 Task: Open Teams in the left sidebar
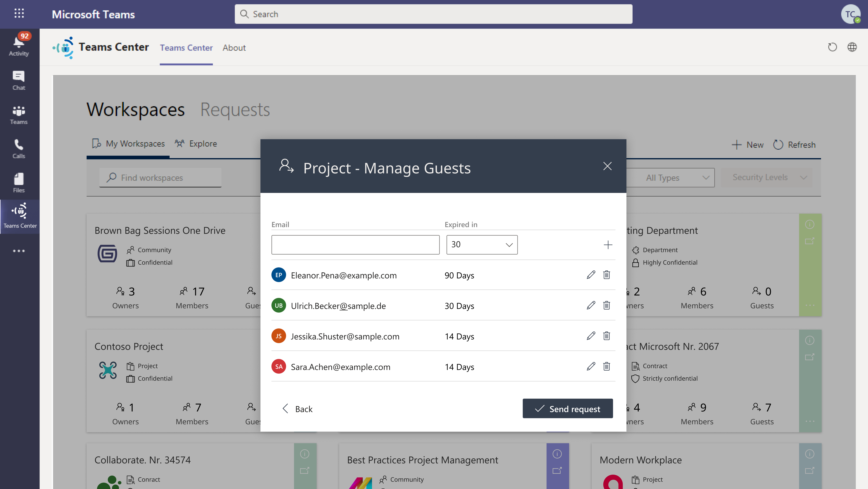coord(19,115)
